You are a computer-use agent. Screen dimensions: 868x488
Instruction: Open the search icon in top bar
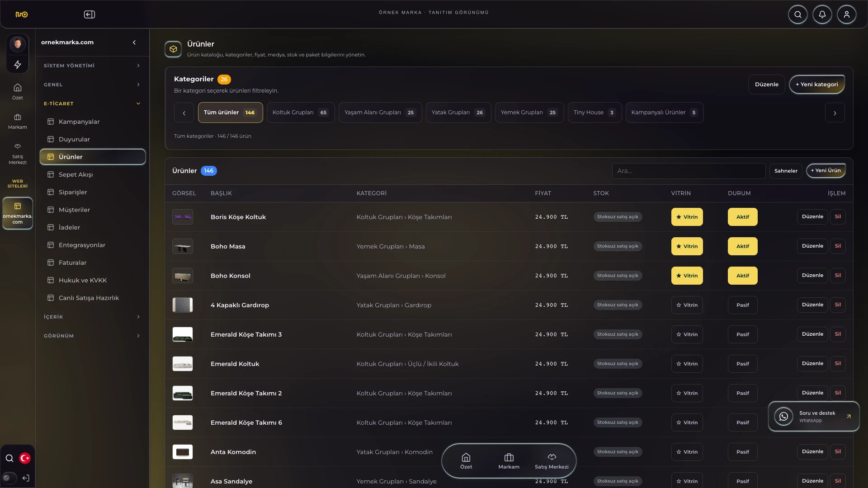(798, 14)
